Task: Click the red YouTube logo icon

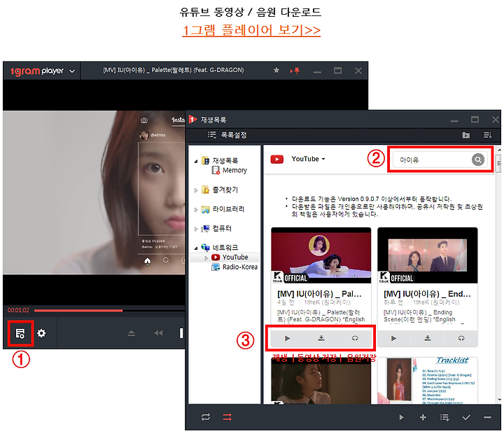Action: [276, 159]
